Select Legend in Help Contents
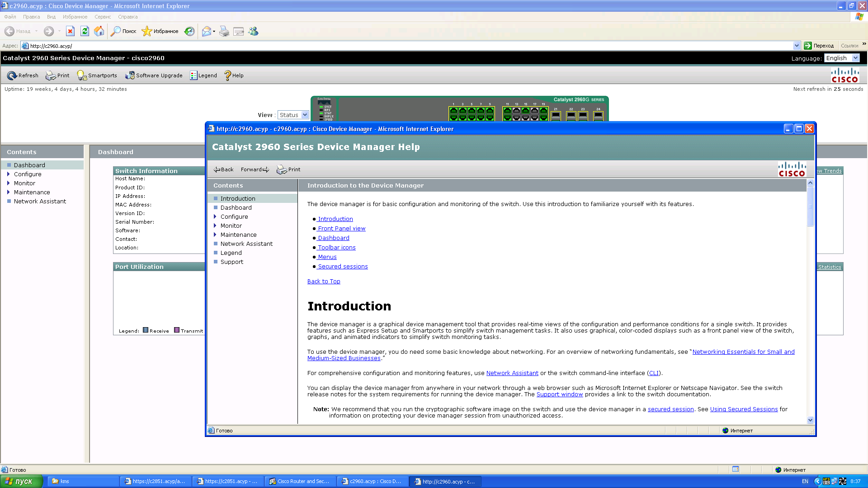 (231, 253)
